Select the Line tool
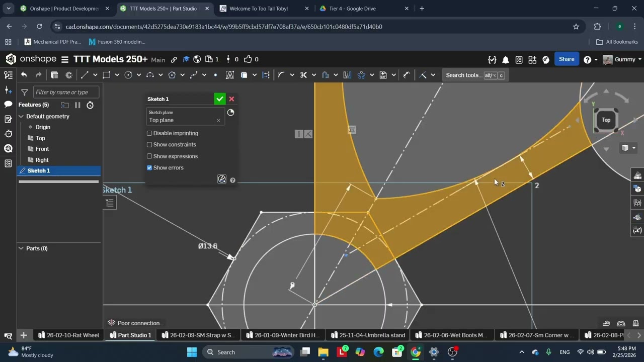Screen dimensions: 644x362 pos(85,75)
